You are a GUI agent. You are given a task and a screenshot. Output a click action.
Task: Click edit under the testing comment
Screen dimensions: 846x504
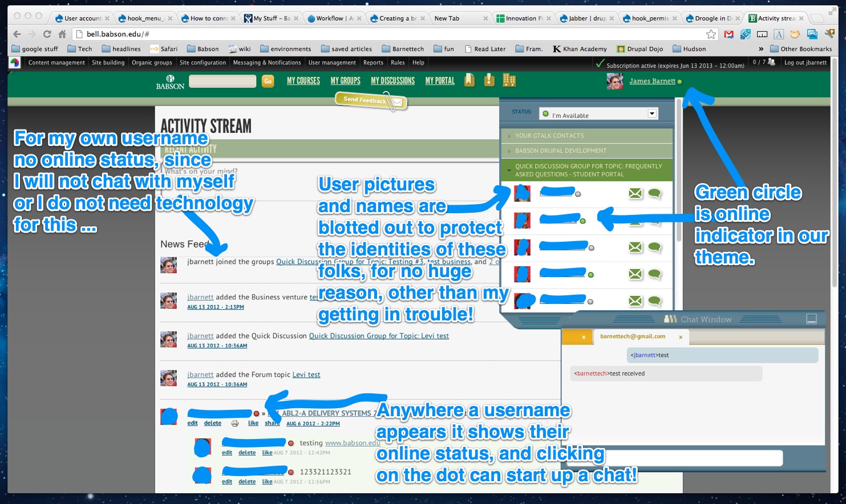[226, 453]
